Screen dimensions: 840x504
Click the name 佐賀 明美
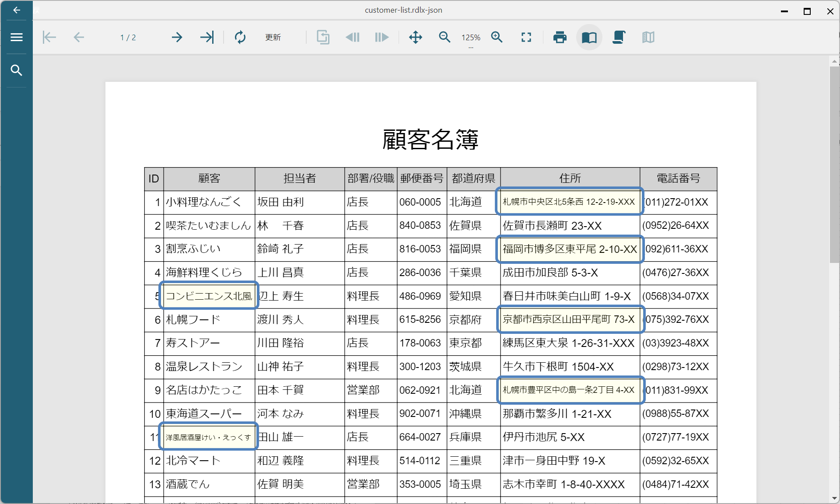(280, 484)
